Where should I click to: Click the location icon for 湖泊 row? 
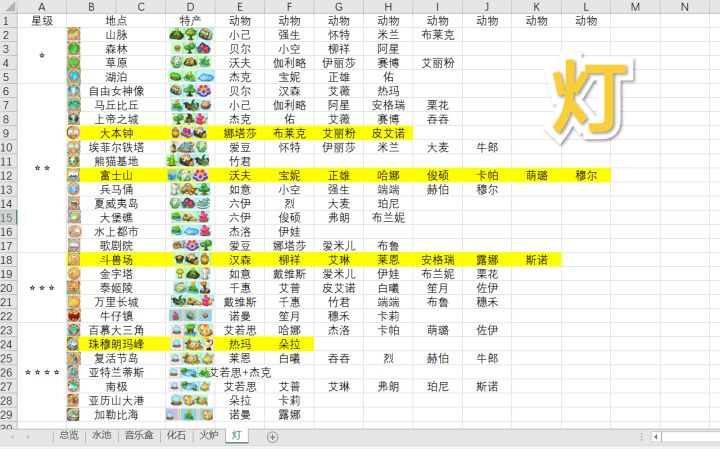73,77
